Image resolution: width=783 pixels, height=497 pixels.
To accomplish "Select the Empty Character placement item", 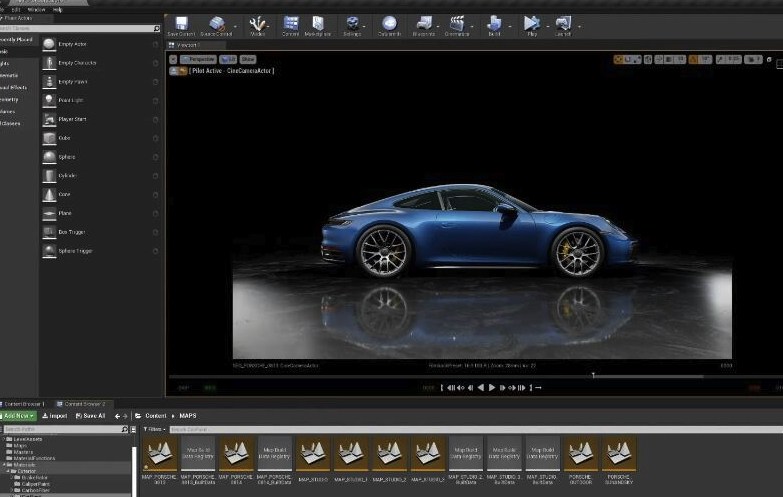I will click(x=100, y=63).
